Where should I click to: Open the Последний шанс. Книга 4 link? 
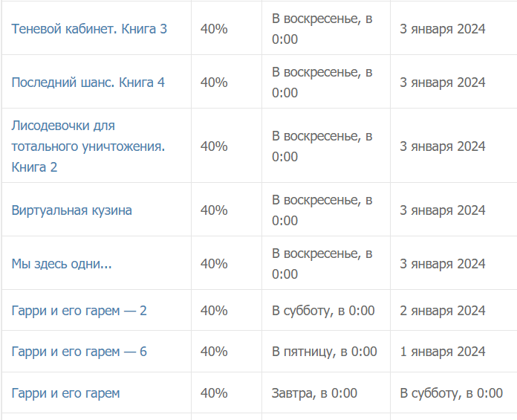tap(88, 83)
